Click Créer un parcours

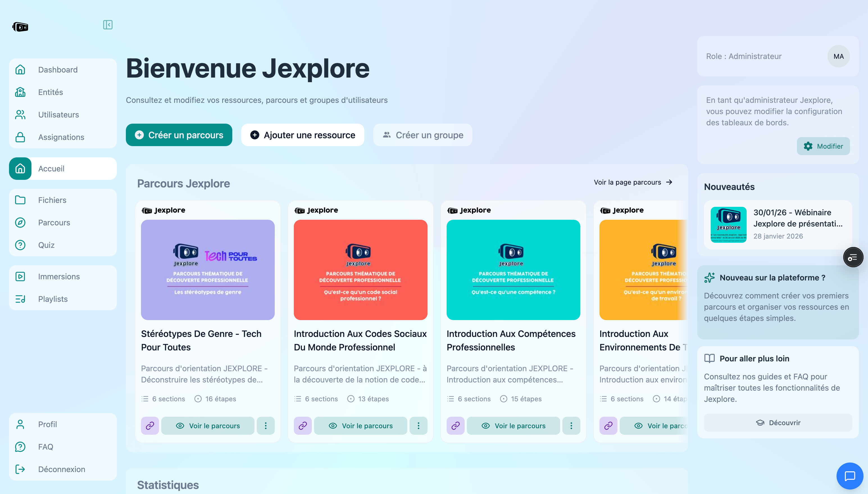[x=179, y=135]
